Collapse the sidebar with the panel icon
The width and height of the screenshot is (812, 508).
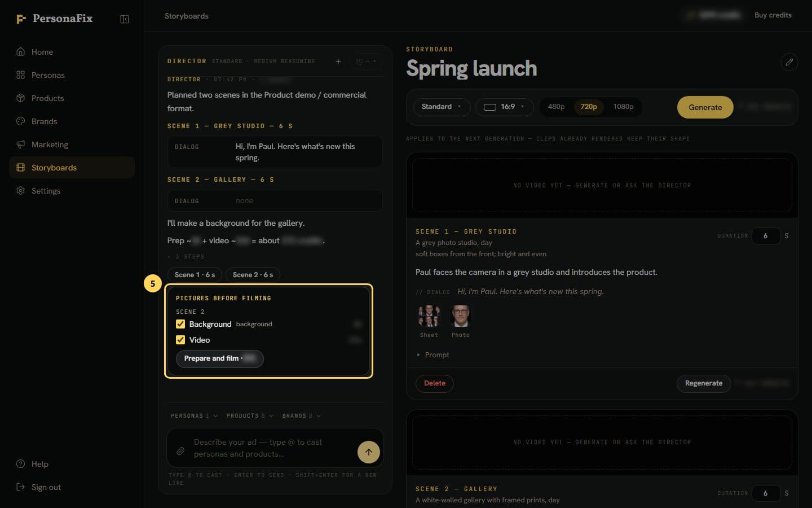(x=125, y=19)
